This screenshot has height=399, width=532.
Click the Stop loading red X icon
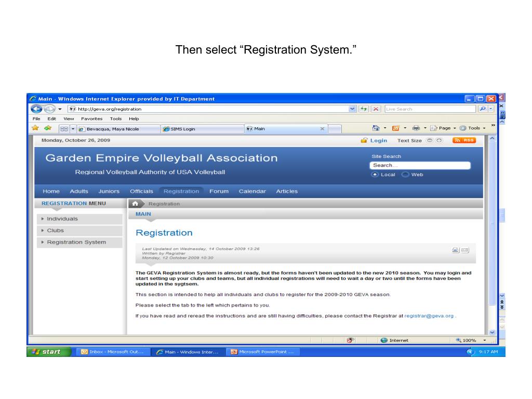376,109
